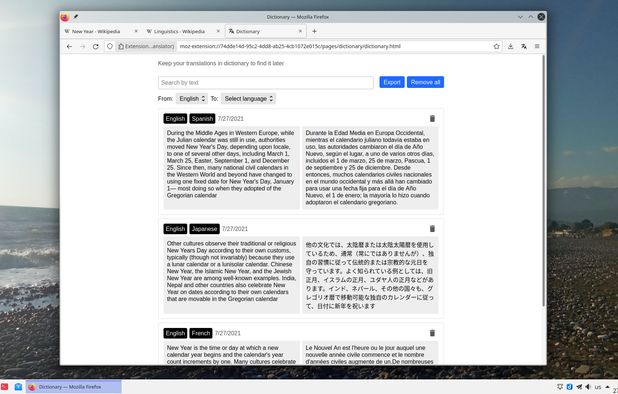The height and width of the screenshot is (394, 618).
Task: Open a new browser tab
Action: [x=314, y=31]
